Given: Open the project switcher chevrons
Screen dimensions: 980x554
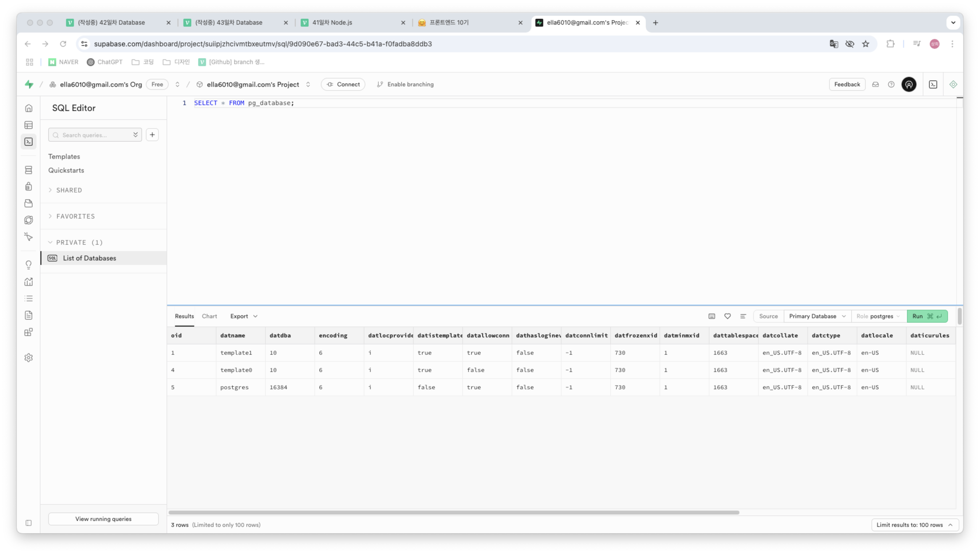Looking at the screenshot, I should (308, 84).
